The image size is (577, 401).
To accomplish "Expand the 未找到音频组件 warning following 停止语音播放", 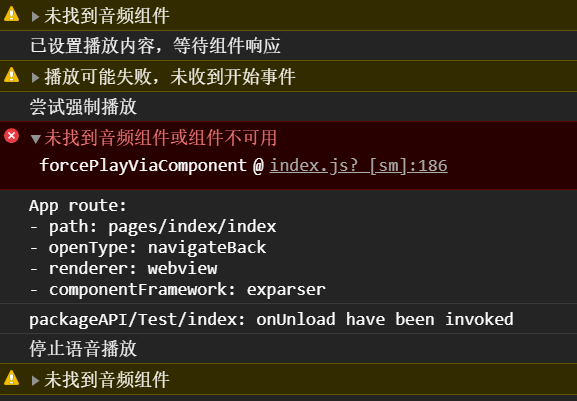I will (x=35, y=380).
